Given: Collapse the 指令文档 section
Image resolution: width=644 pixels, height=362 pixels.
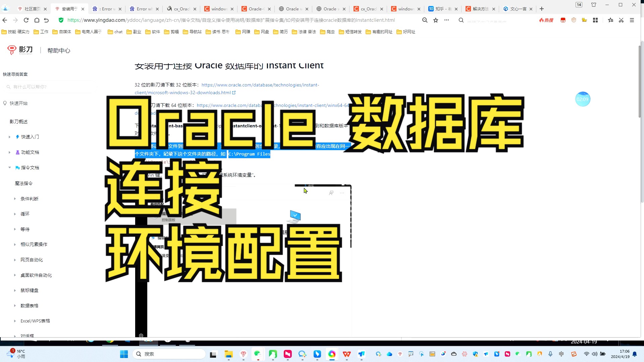Looking at the screenshot, I should pos(9,168).
